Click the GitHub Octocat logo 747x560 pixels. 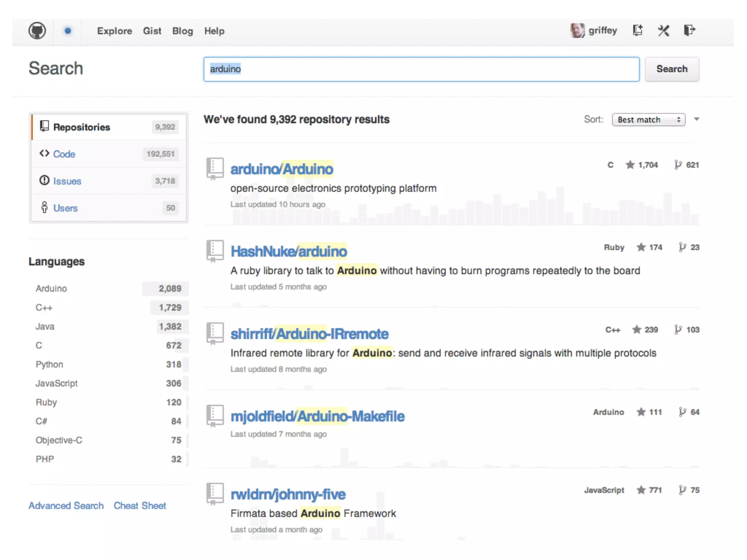(37, 31)
